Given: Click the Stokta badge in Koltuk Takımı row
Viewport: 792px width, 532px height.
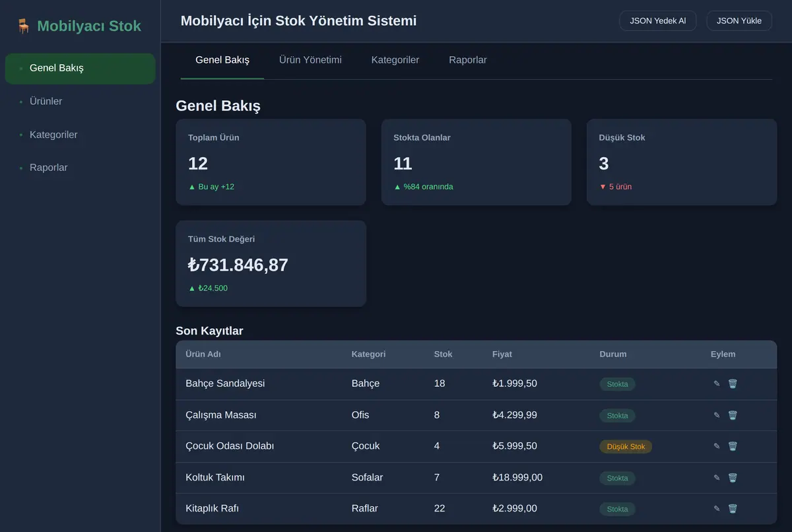Looking at the screenshot, I should [617, 479].
